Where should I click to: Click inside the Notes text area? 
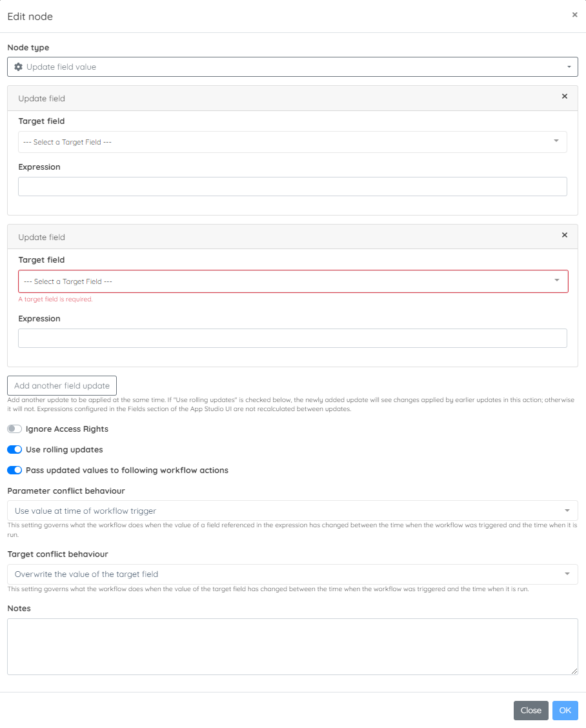tap(292, 646)
